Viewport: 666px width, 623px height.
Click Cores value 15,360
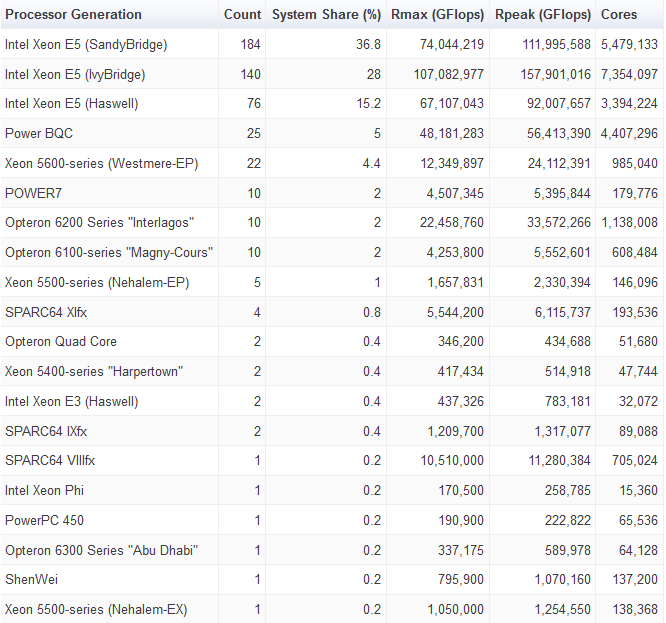coord(638,491)
